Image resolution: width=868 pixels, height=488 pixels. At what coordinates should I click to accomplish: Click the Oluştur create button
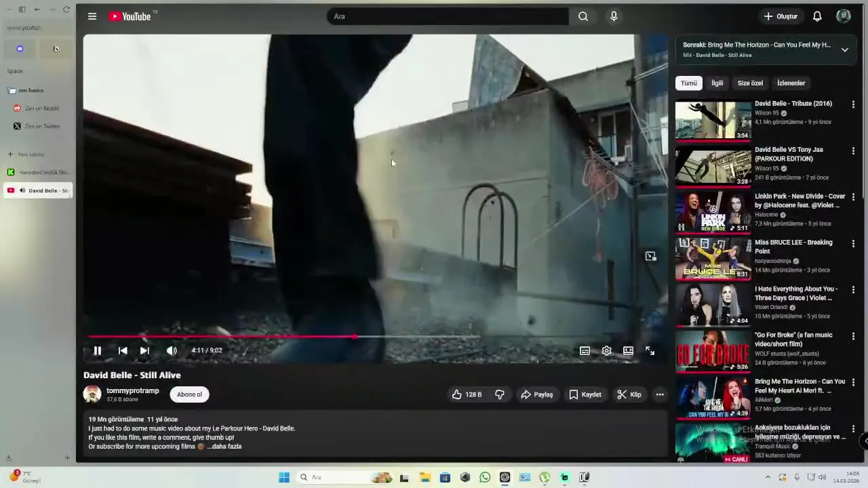click(x=781, y=16)
